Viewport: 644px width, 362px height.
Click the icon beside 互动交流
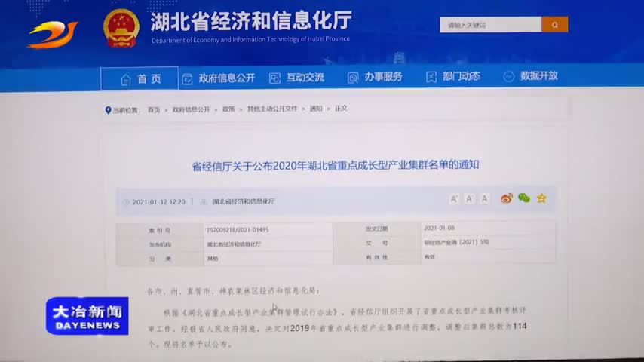[274, 78]
